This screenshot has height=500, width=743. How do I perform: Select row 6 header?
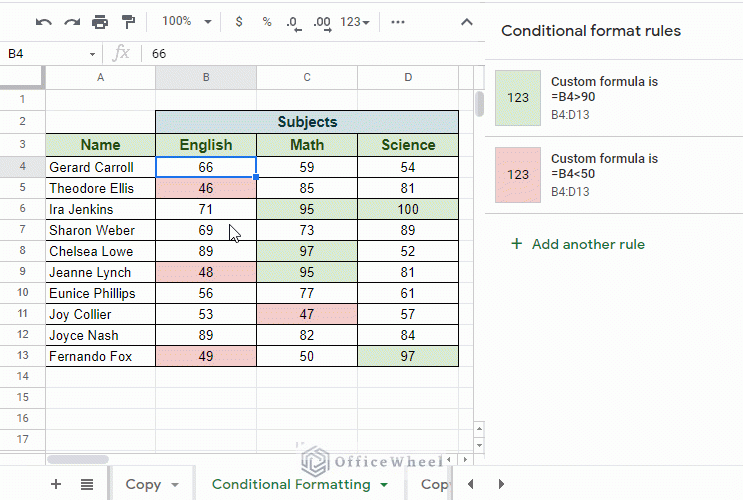(22, 209)
